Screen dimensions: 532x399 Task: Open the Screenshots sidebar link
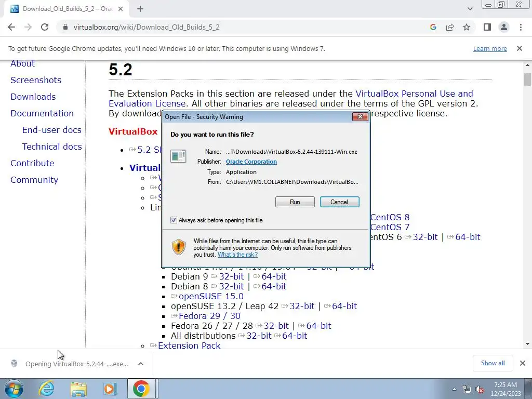[36, 80]
